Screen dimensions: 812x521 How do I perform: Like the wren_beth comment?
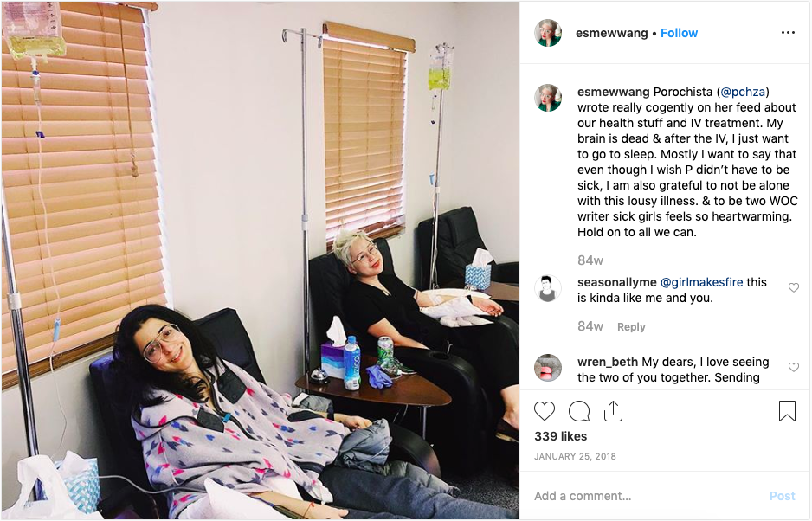pyautogui.click(x=793, y=367)
